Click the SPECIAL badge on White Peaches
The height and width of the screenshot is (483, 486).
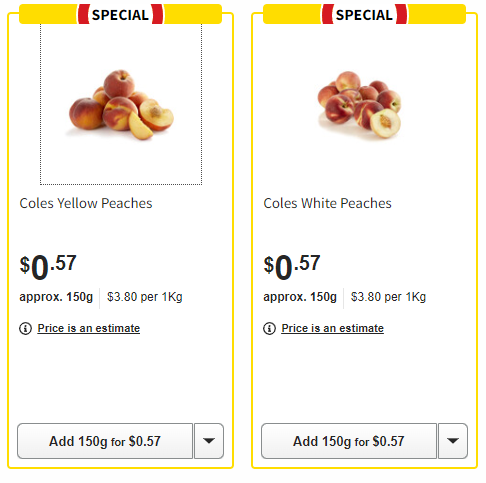[364, 14]
